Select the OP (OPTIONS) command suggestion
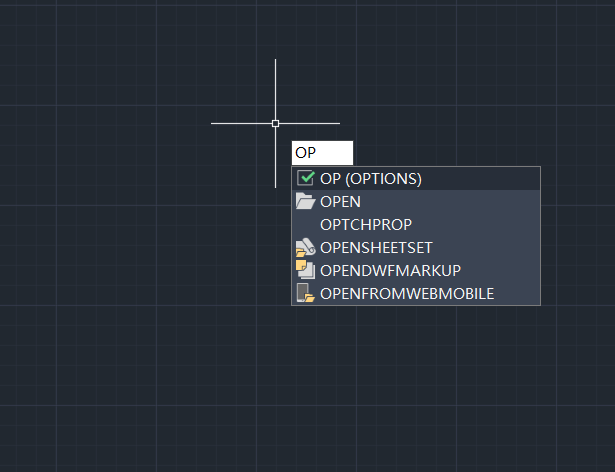615x472 pixels. point(371,179)
